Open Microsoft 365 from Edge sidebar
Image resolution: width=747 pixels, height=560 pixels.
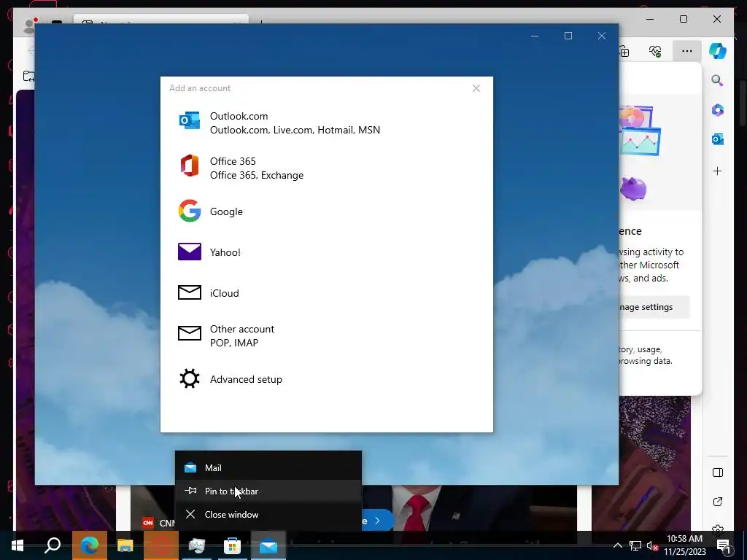point(718,110)
